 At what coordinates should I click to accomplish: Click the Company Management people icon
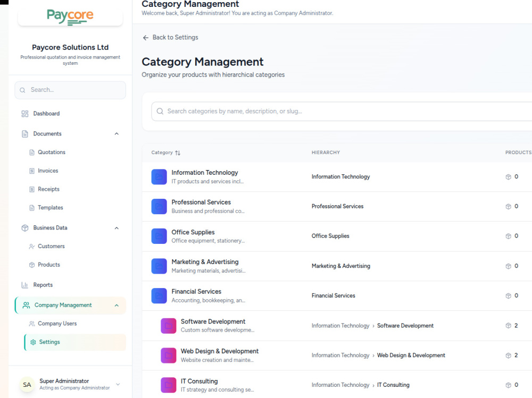[x=26, y=305]
